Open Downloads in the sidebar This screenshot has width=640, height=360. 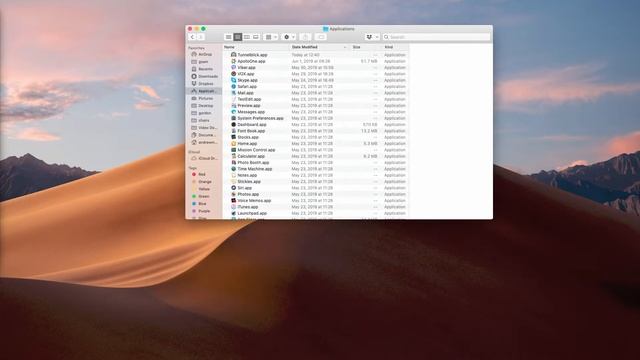click(x=203, y=76)
